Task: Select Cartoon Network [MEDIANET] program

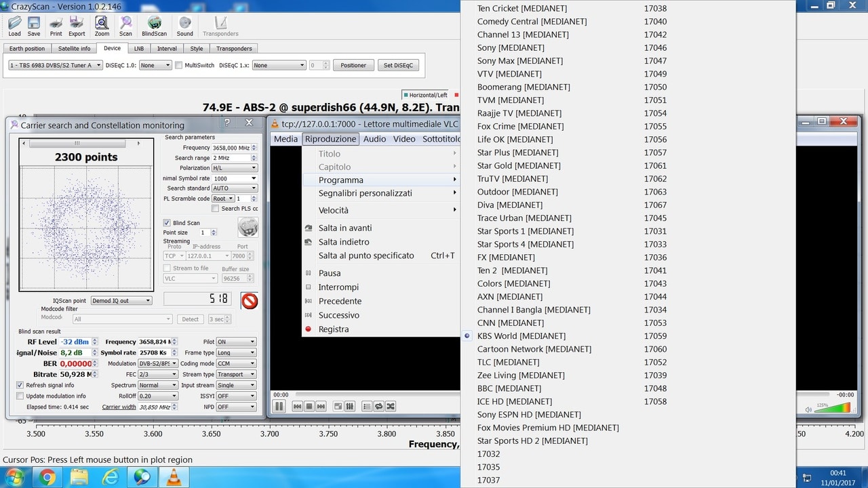Action: (534, 349)
